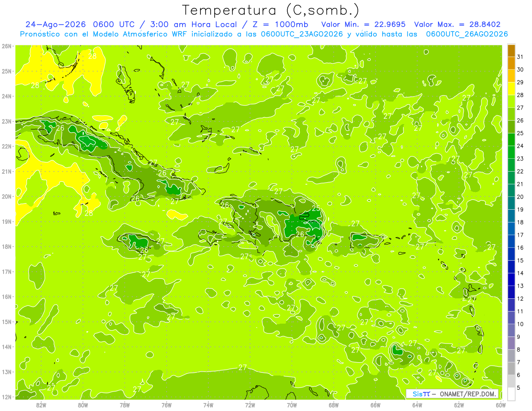
Task: Click the blue legend swatch between 15 and 16
Action: coord(511,254)
